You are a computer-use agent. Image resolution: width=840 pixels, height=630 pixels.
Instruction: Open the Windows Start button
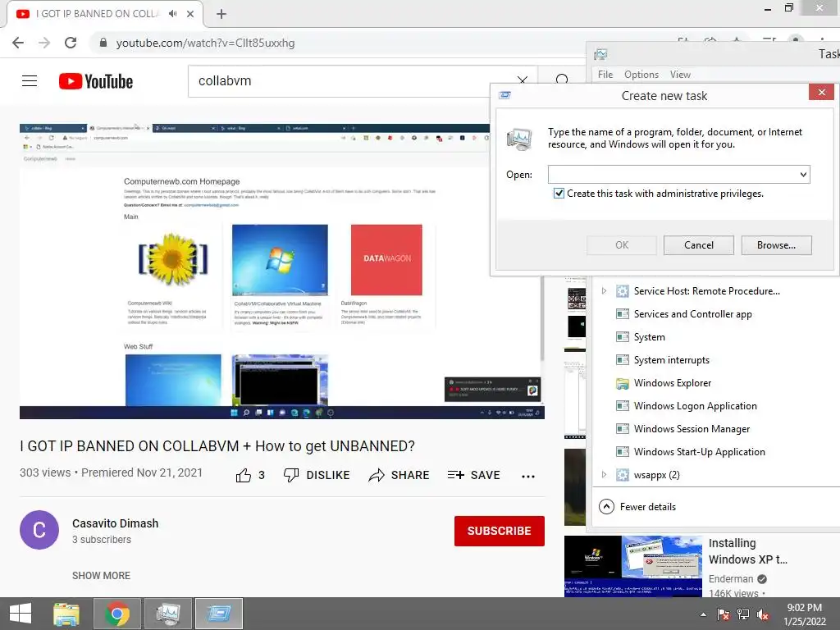21,614
